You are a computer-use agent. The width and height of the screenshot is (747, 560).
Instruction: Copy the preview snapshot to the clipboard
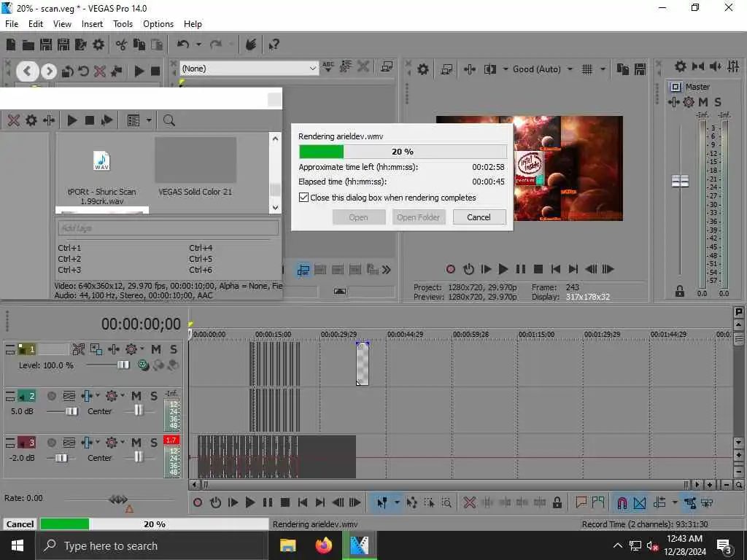point(623,69)
